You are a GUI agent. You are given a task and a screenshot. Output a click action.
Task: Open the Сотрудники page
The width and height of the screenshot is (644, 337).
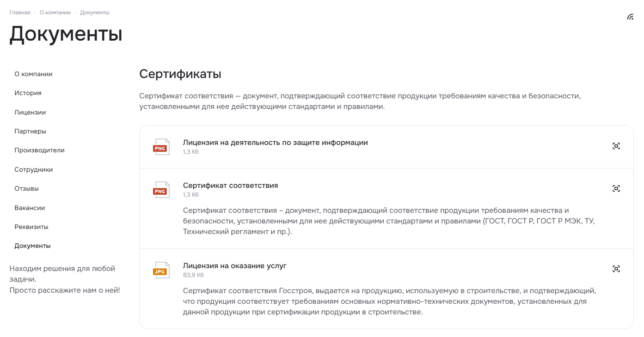pos(34,169)
